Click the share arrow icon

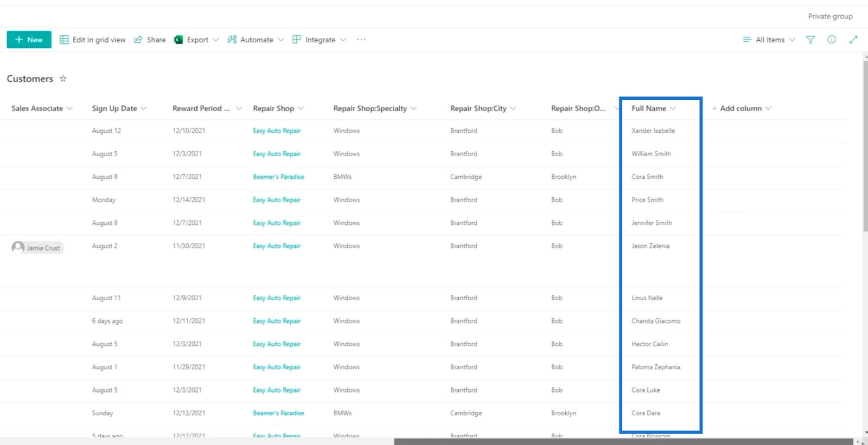pyautogui.click(x=138, y=40)
